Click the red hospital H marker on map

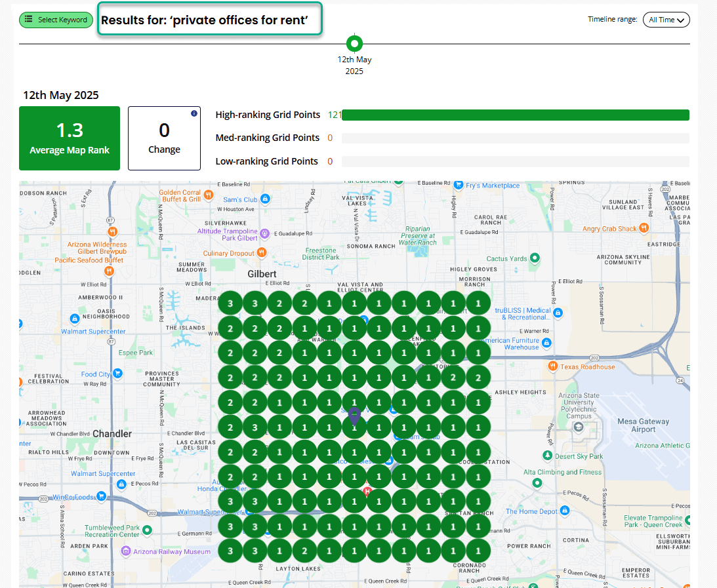coord(367,491)
